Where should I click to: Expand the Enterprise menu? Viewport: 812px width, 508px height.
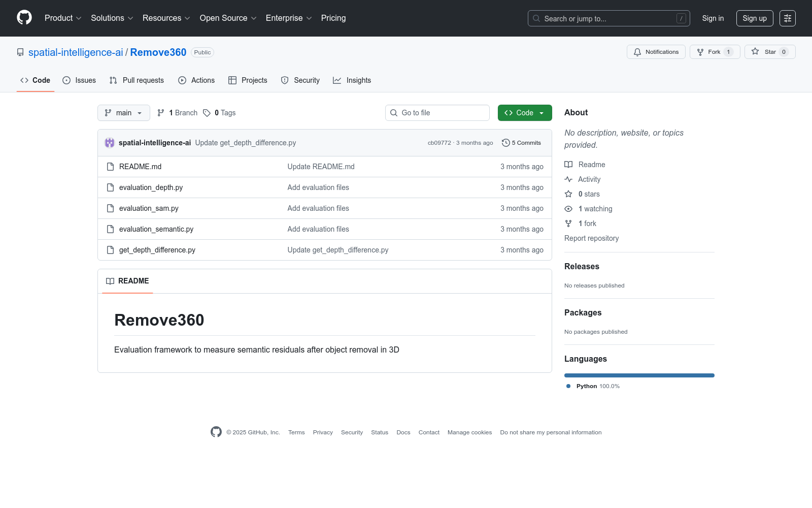click(289, 18)
